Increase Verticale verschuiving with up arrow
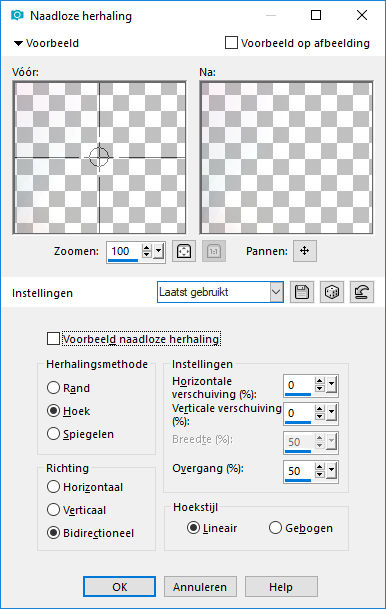This screenshot has width=386, height=609. 320,409
